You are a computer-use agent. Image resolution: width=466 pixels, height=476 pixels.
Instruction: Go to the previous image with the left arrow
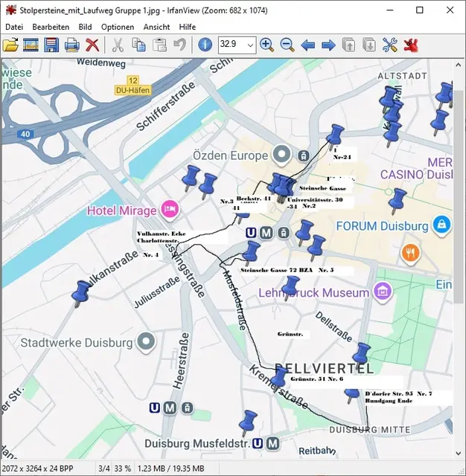tap(307, 45)
